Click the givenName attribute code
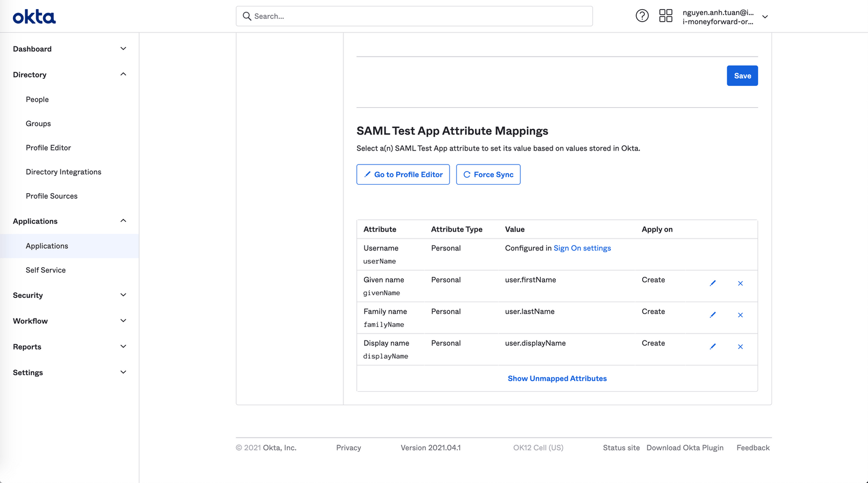868x483 pixels. 382,293
